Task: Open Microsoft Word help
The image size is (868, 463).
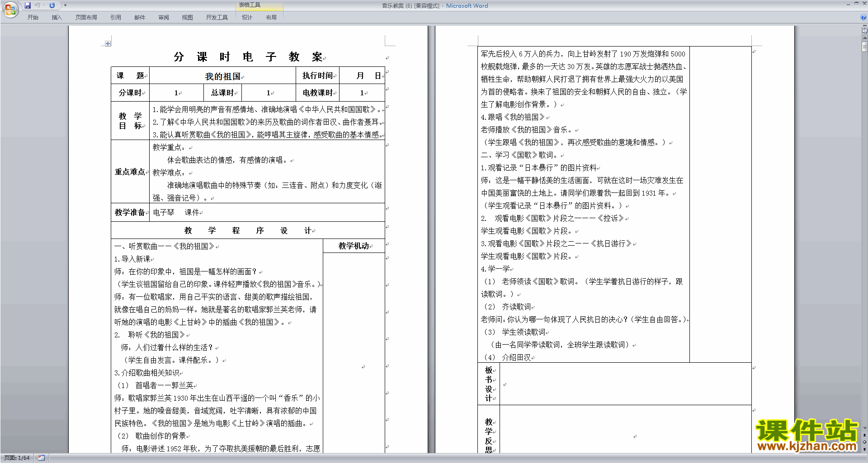Action: point(863,17)
